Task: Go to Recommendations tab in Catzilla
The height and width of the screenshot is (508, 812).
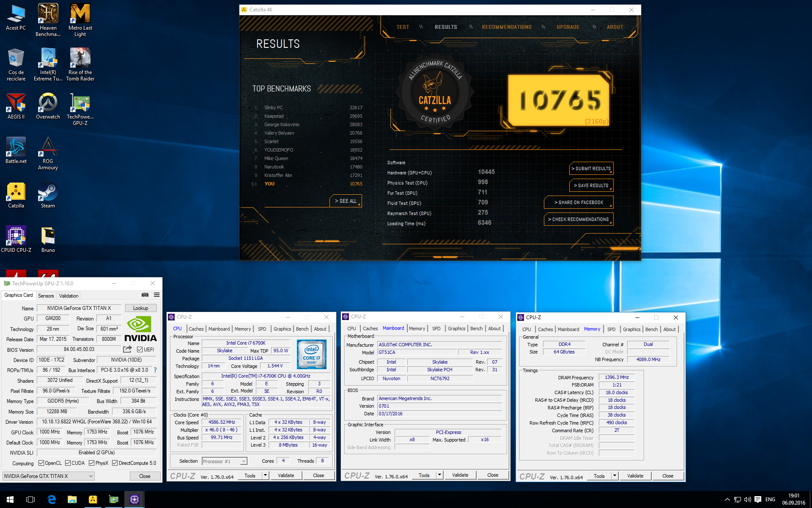Action: tap(507, 27)
